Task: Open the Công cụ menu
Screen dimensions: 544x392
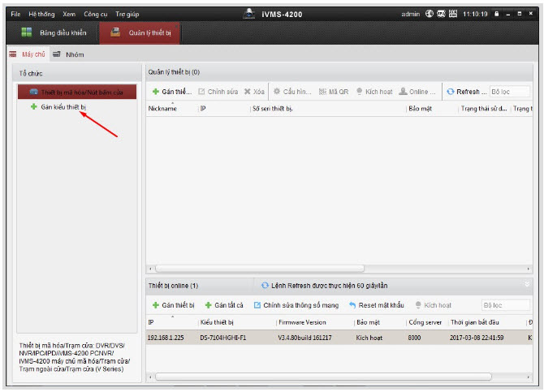Action: [x=95, y=15]
